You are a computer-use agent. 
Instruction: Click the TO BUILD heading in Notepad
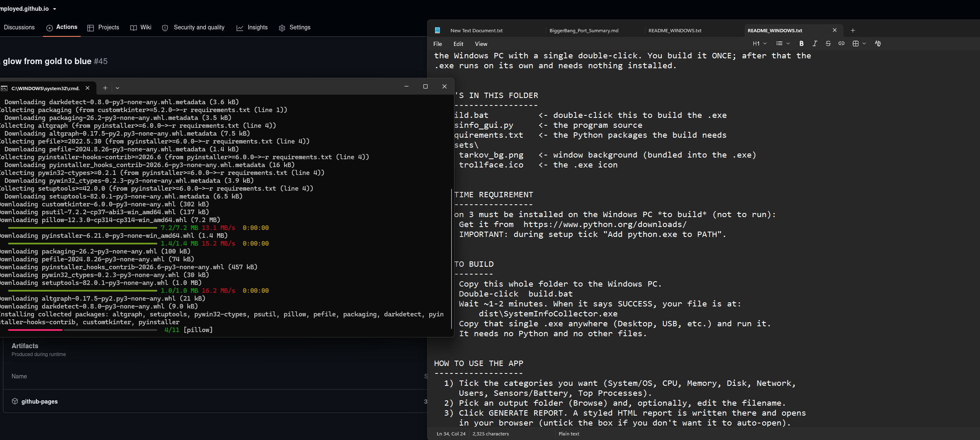(474, 264)
